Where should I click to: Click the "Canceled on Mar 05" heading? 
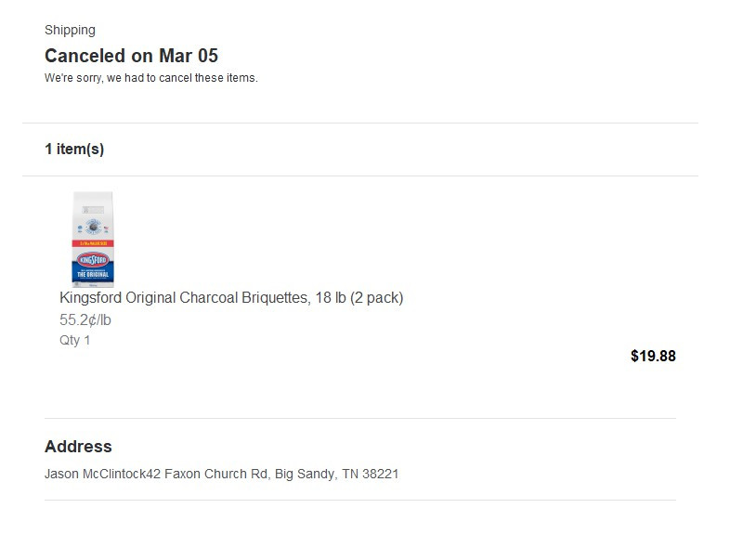click(x=131, y=56)
